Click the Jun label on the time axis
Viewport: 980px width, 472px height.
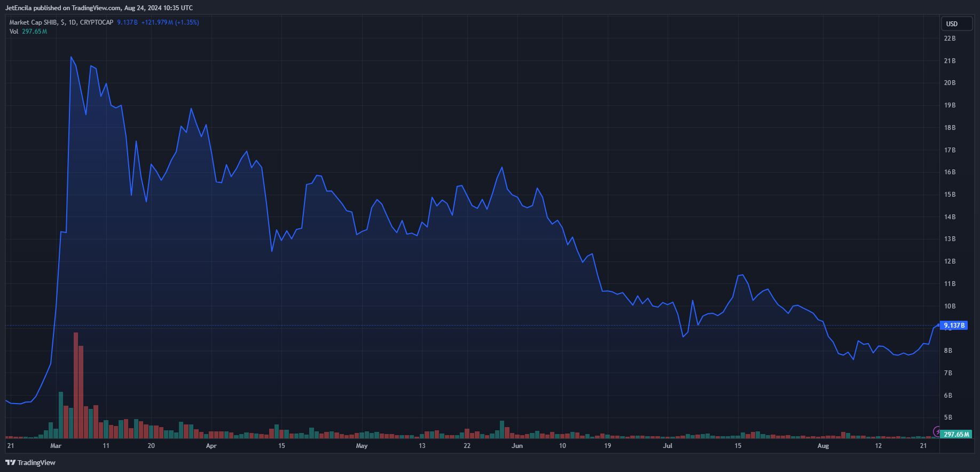coord(517,446)
